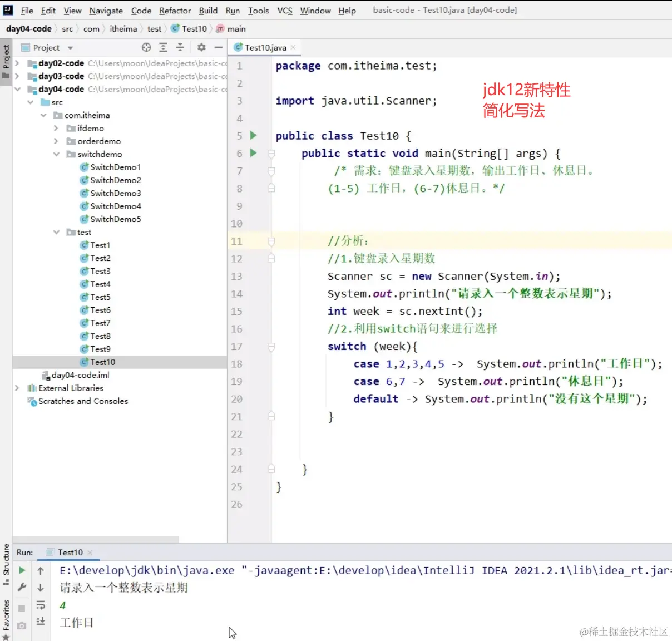The height and width of the screenshot is (641, 672).
Task: Open the Project tool window sidebar button
Action: [x=6, y=61]
